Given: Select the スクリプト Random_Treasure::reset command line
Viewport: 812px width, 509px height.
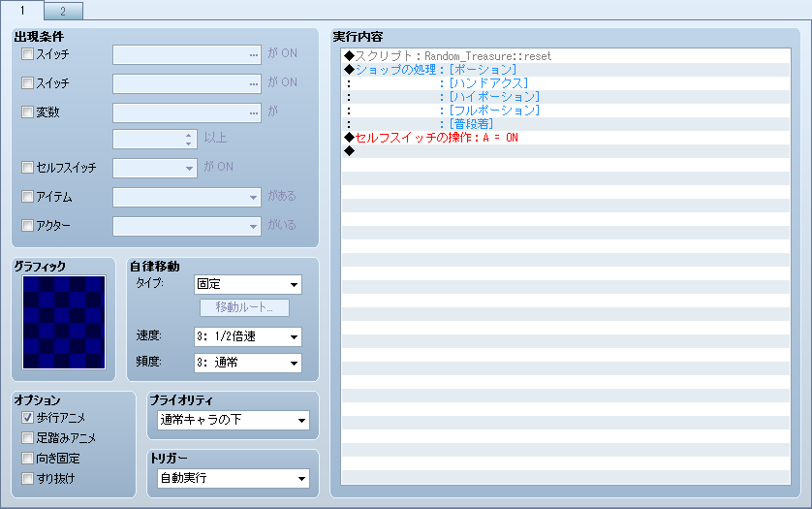Looking at the screenshot, I should [566, 56].
